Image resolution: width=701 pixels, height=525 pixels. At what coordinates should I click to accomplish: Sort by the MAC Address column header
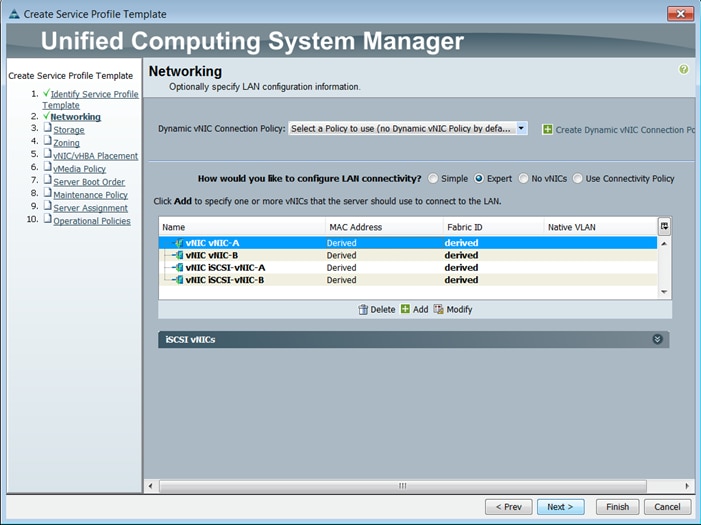(384, 227)
